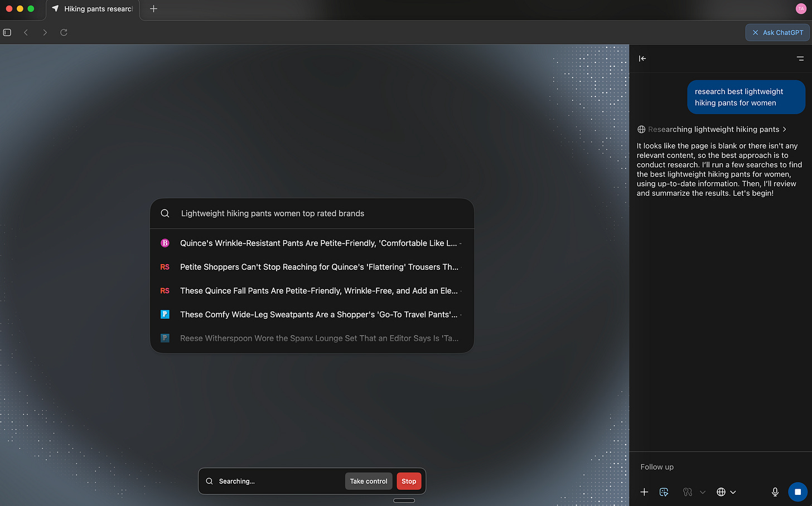The image size is (812, 506).
Task: Open a new tab with plus button
Action: pos(153,9)
